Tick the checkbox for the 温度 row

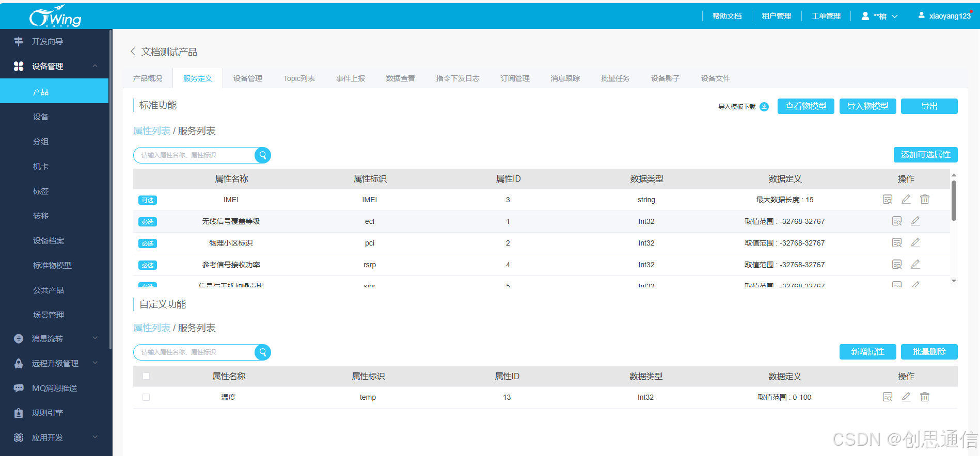click(x=146, y=397)
